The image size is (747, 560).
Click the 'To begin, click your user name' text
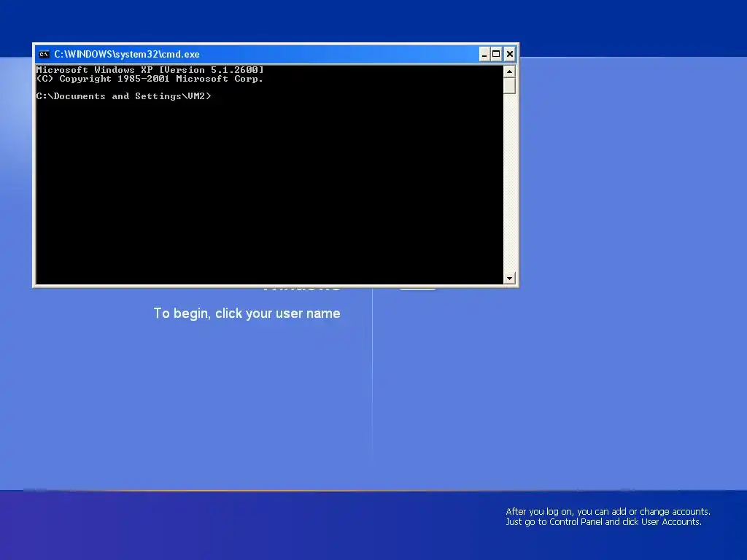coord(247,314)
